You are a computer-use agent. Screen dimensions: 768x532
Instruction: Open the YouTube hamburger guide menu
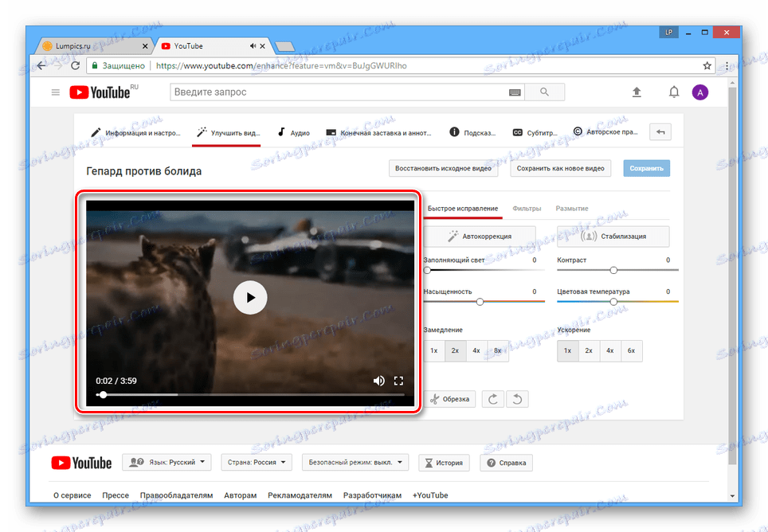(x=55, y=92)
